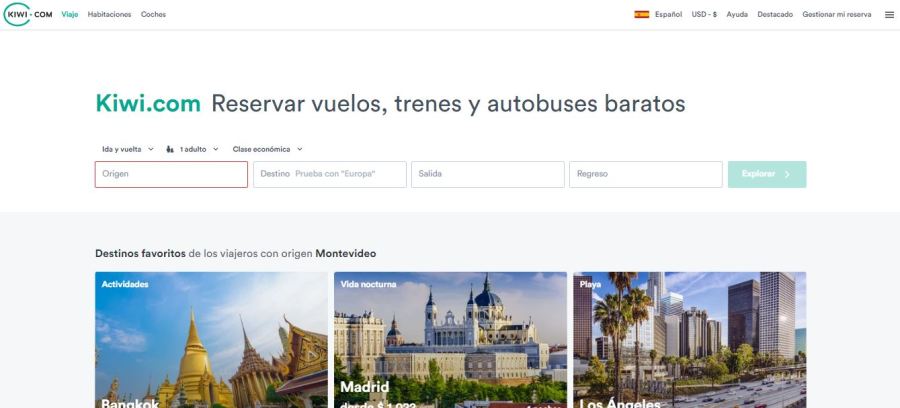Expand the Ida y vuelta trip type dropdown
Viewport: 900px width, 408px height.
(128, 149)
